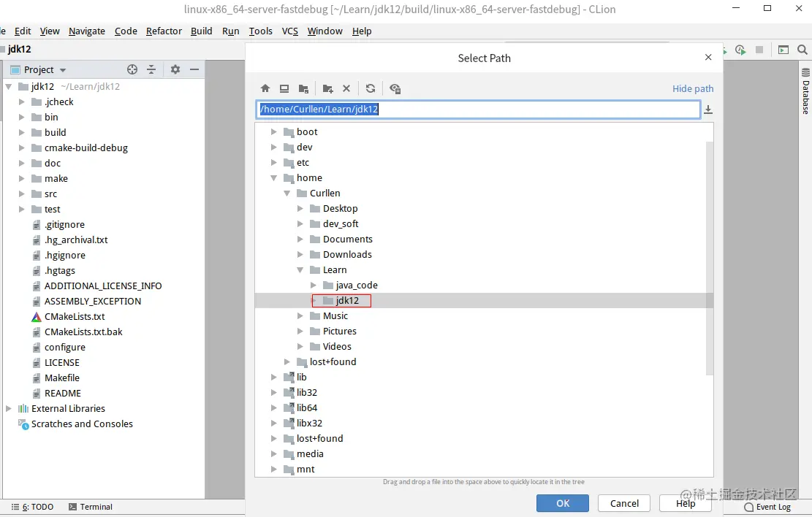Open the Edit menu
812x517 pixels.
pyautogui.click(x=22, y=31)
